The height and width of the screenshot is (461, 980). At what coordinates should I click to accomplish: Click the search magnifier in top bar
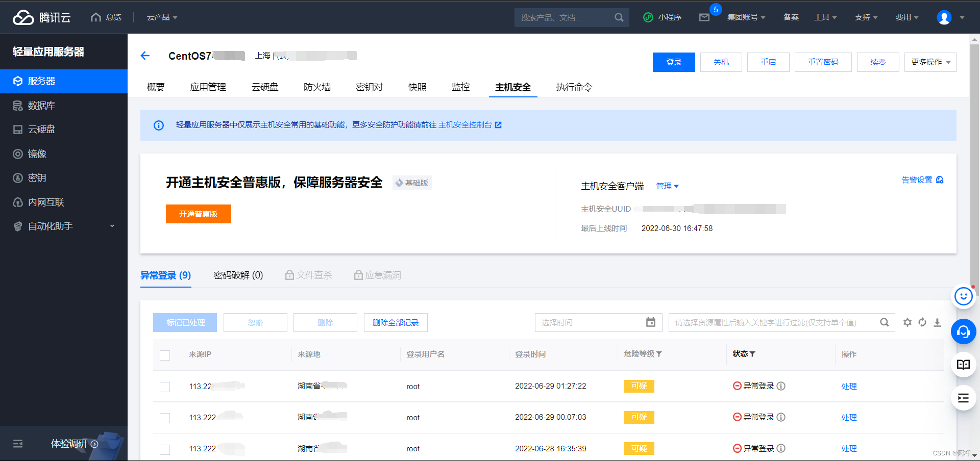coord(619,17)
